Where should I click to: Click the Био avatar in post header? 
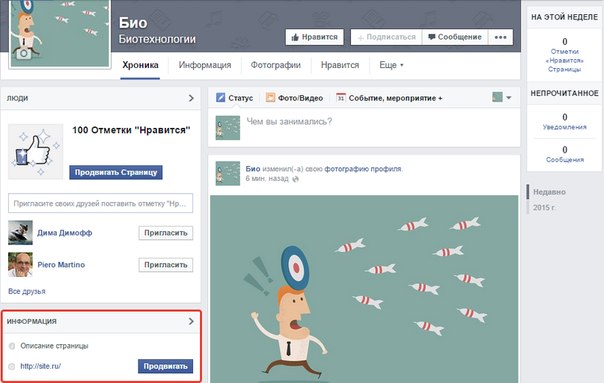(x=228, y=173)
